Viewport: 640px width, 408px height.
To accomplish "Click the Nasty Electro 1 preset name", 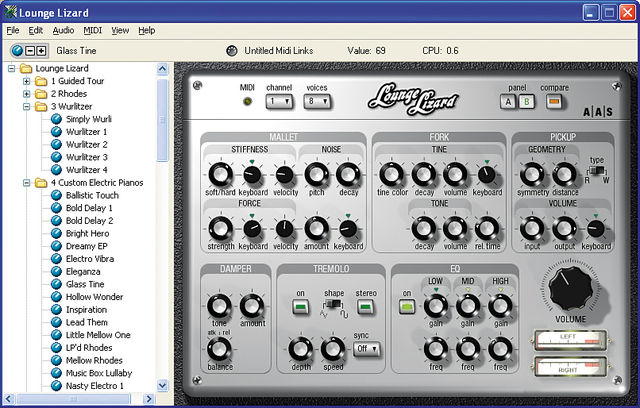I will 95,386.
